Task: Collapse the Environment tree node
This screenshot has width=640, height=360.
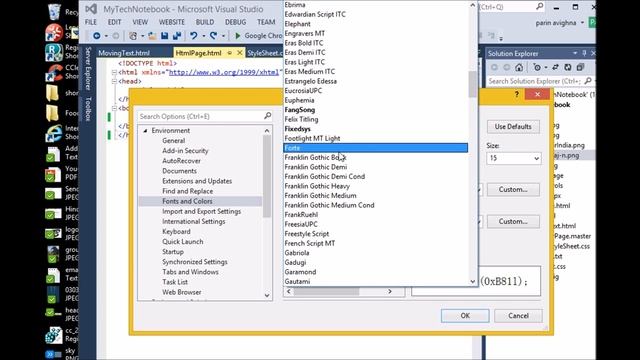Action: click(x=145, y=131)
